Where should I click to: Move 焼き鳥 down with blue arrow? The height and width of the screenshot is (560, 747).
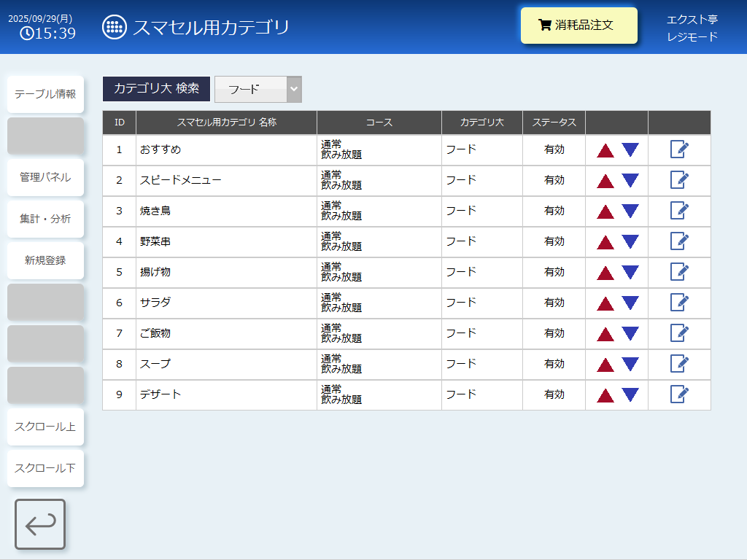(630, 211)
